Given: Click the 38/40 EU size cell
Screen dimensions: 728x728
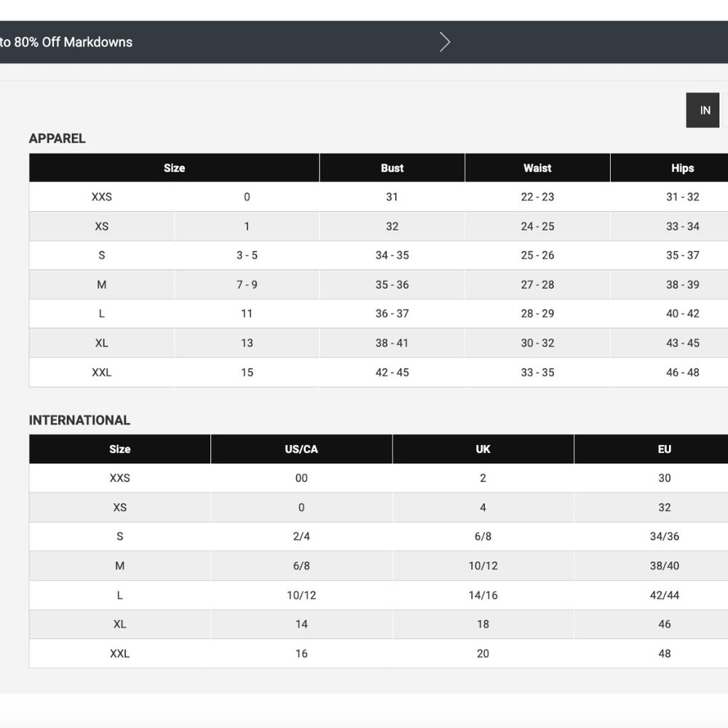Looking at the screenshot, I should [665, 566].
